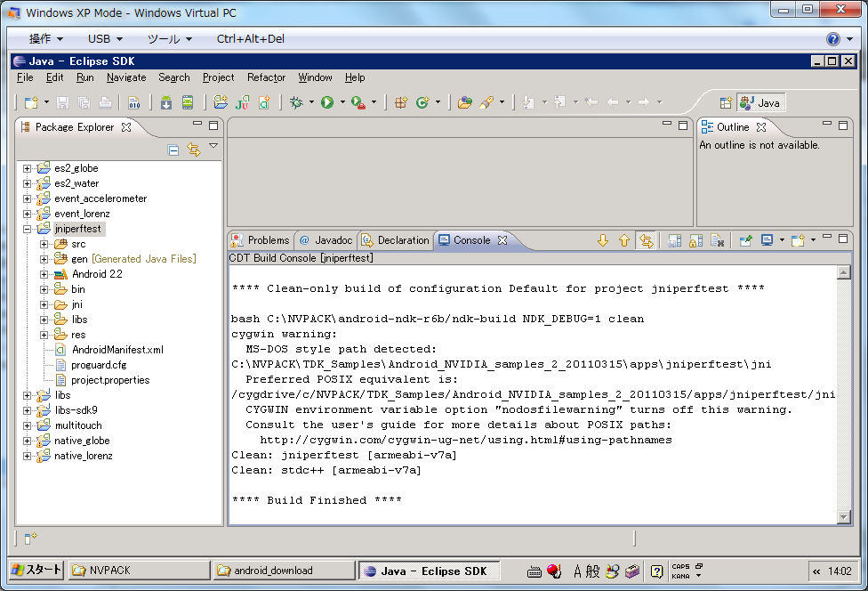Close the Console view tab
The width and height of the screenshot is (868, 591).
click(502, 240)
